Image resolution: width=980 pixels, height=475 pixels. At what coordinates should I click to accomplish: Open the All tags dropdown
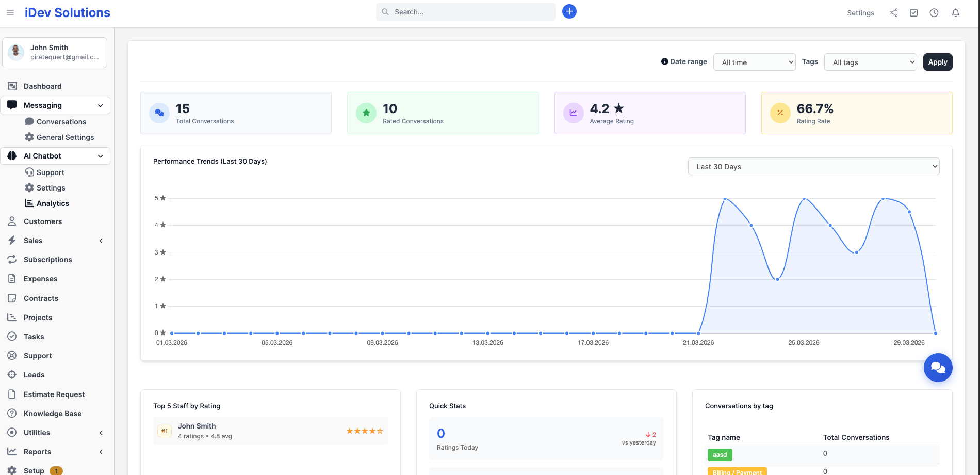[x=870, y=62]
